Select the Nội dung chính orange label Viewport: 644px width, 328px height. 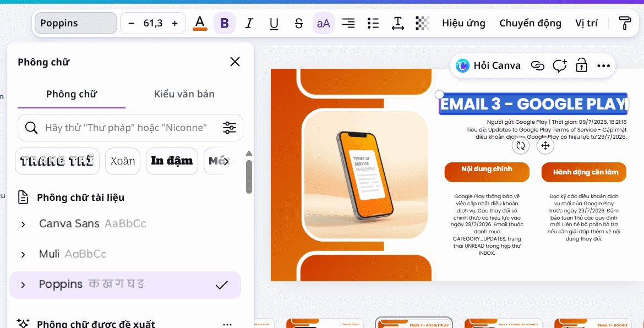pos(487,172)
